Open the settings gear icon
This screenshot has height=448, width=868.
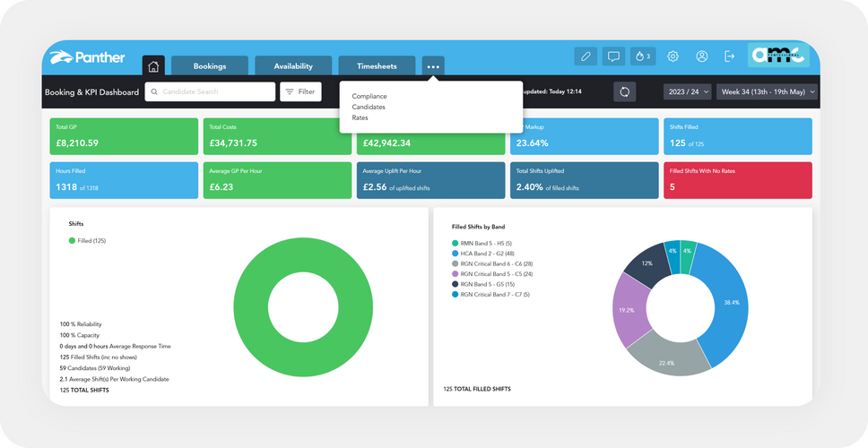(673, 56)
